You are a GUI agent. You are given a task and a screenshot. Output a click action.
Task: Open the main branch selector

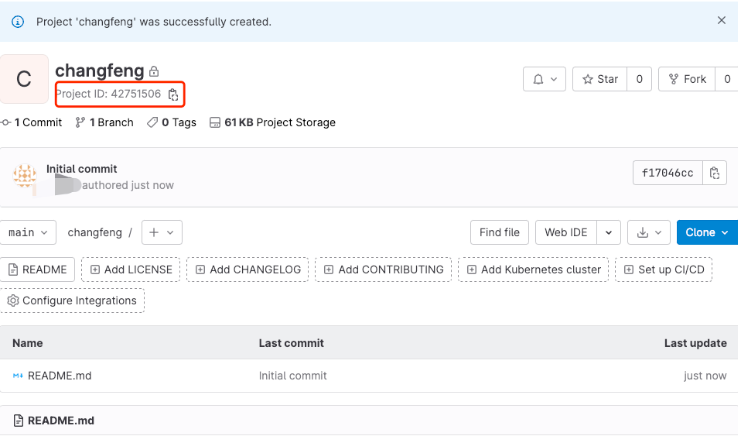(x=28, y=232)
